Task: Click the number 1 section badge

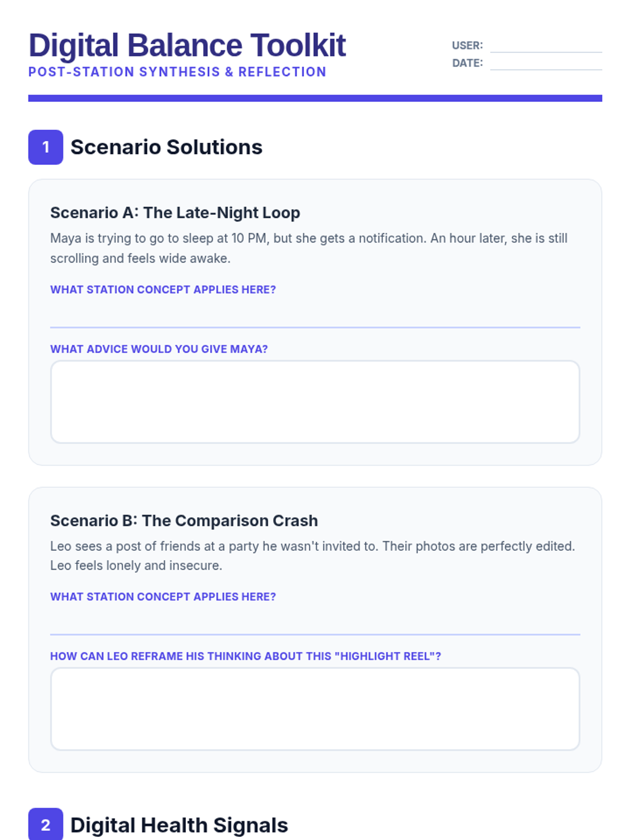Action: (x=46, y=147)
